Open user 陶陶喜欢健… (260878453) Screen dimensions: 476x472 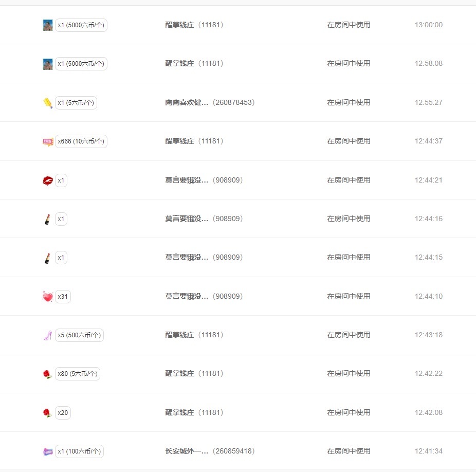point(210,102)
